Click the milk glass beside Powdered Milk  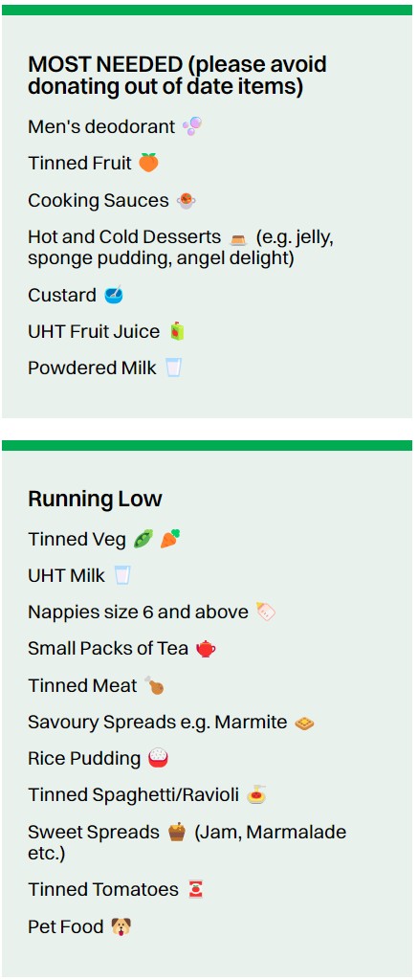tap(173, 367)
